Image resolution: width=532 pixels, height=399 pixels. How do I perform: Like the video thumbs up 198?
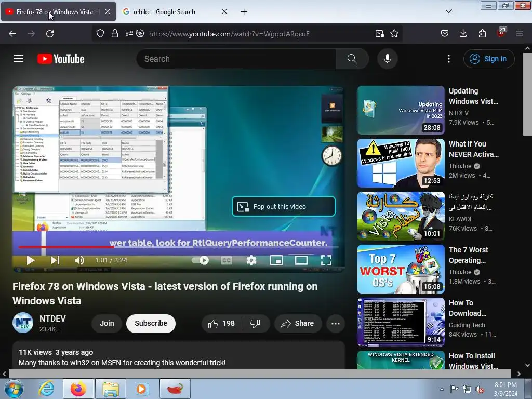coord(222,323)
